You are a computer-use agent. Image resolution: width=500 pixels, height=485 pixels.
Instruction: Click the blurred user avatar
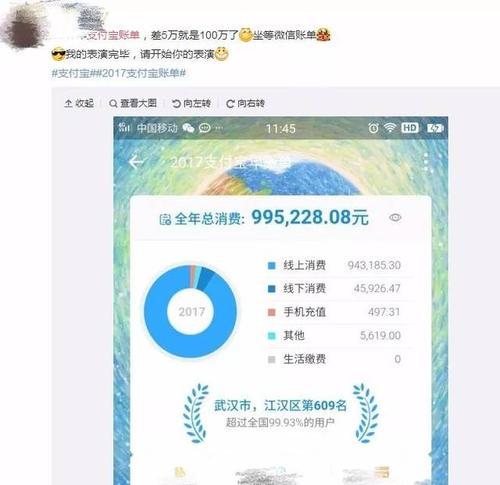pyautogui.click(x=25, y=28)
